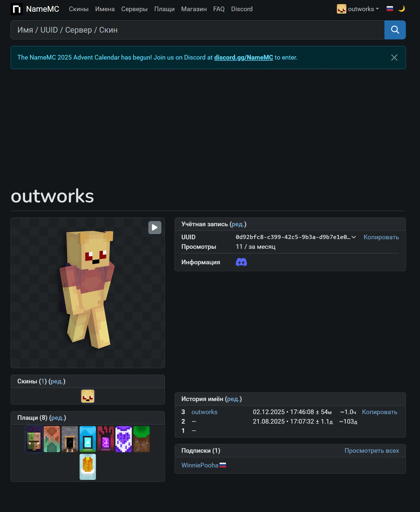The width and height of the screenshot is (420, 512).
Task: Open the Discord profile icon under Информация
Action: tap(241, 262)
